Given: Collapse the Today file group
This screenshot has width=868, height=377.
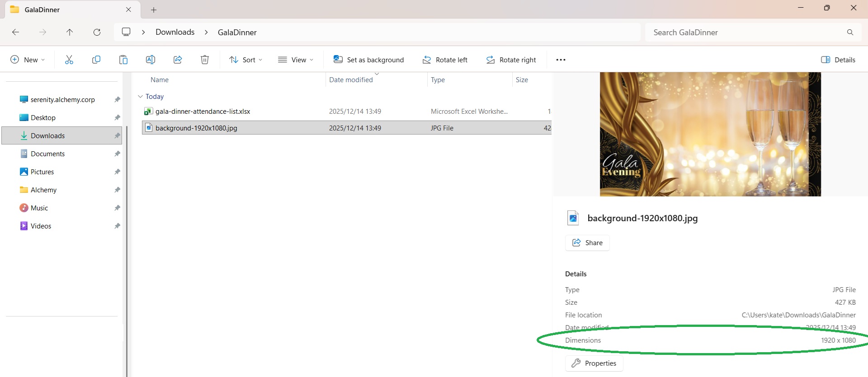Looking at the screenshot, I should click(x=141, y=97).
